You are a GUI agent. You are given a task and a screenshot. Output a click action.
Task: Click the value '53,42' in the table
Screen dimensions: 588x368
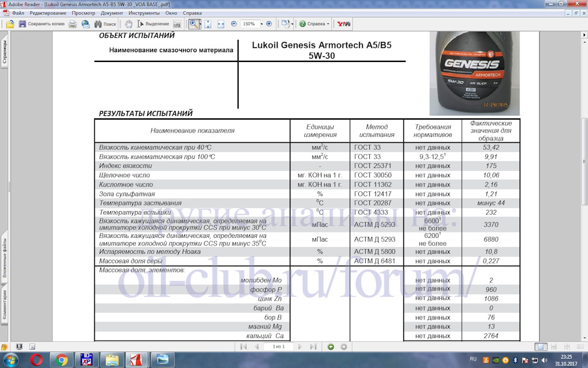click(x=491, y=147)
